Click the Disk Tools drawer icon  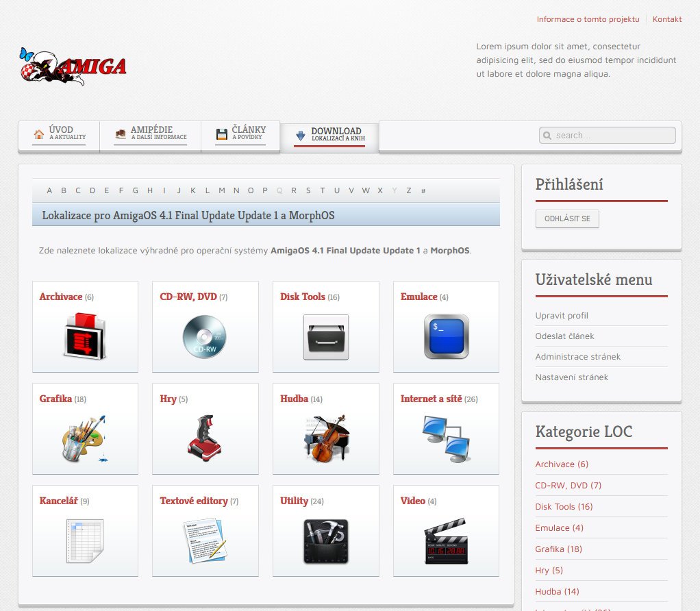coord(325,336)
